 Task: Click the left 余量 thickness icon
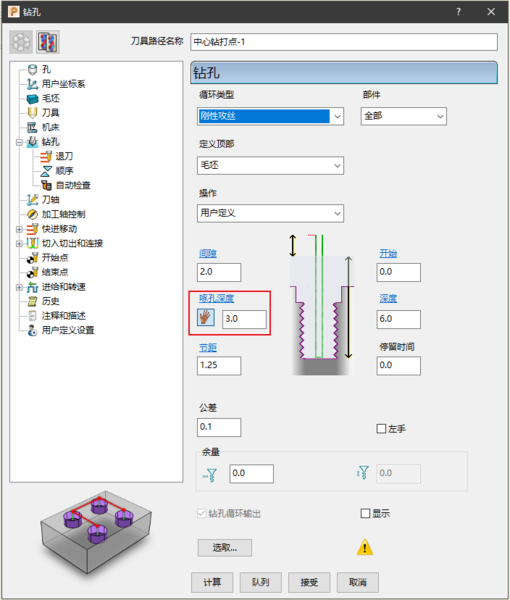[x=210, y=474]
